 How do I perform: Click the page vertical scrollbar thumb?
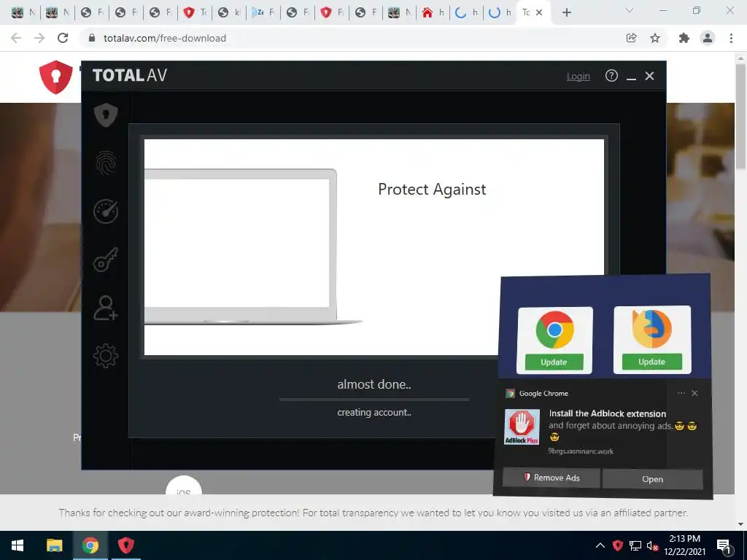740,116
